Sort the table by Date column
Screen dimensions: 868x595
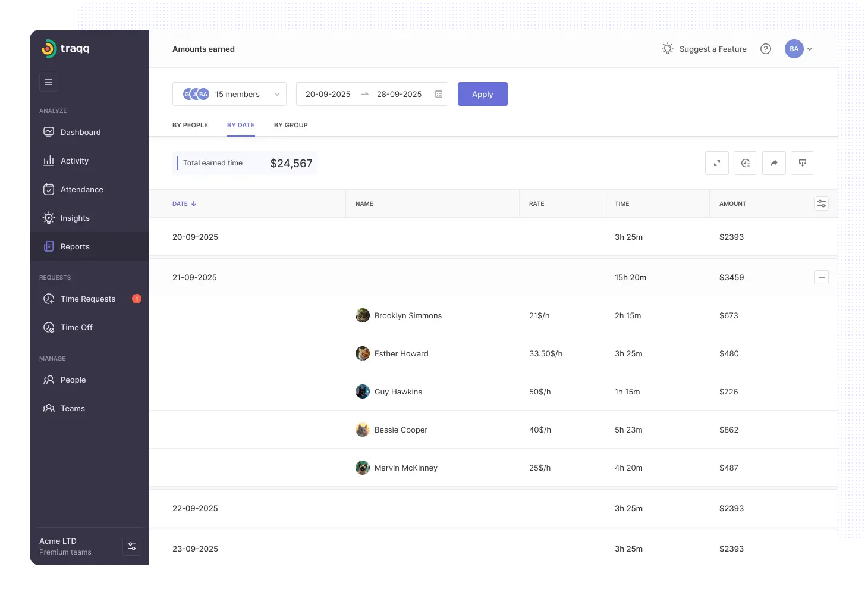tap(184, 203)
